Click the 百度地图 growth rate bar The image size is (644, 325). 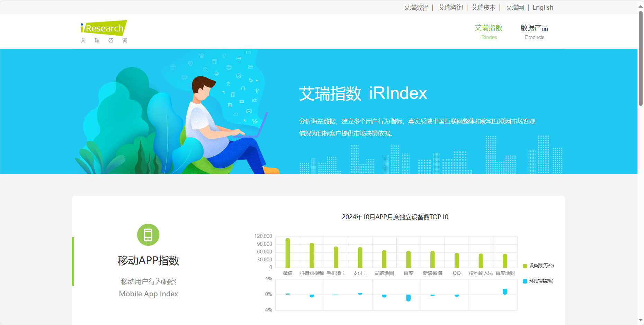click(x=504, y=291)
